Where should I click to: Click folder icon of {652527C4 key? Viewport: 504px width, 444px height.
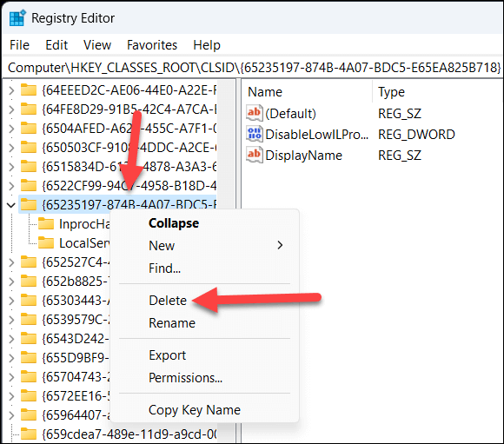click(x=29, y=262)
